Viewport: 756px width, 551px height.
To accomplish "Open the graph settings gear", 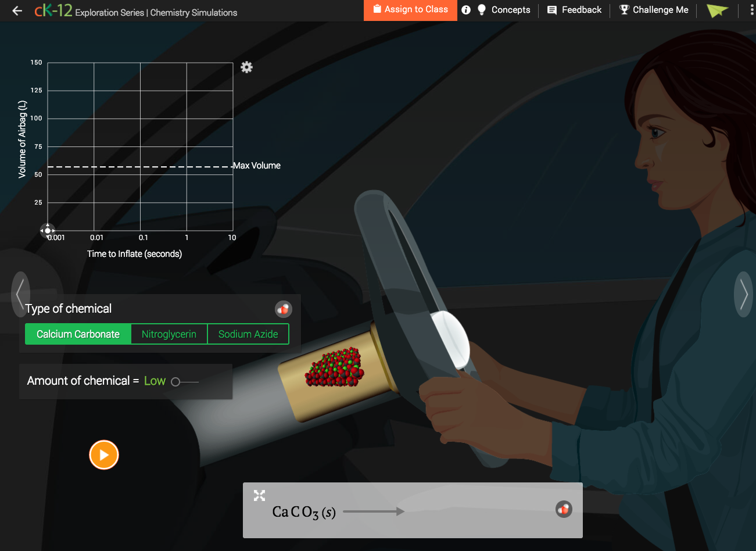I will [246, 67].
